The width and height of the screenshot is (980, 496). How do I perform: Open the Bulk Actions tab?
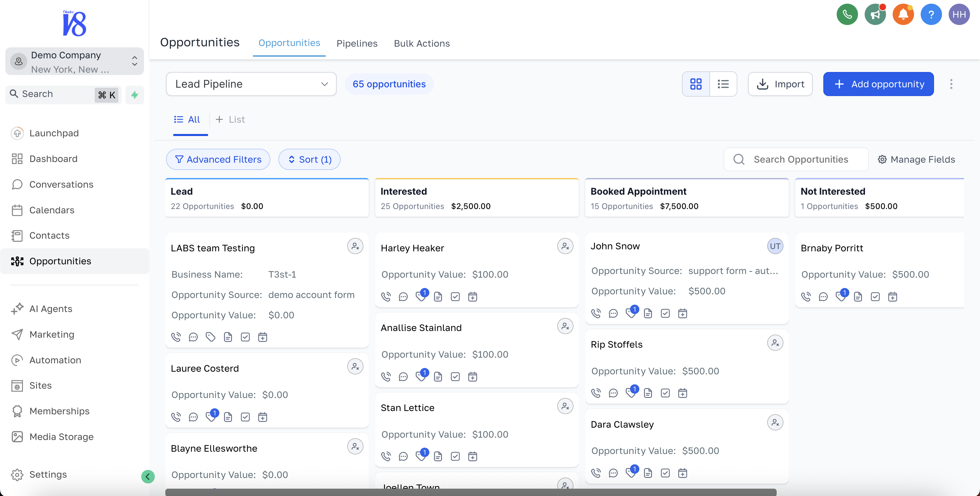[422, 43]
